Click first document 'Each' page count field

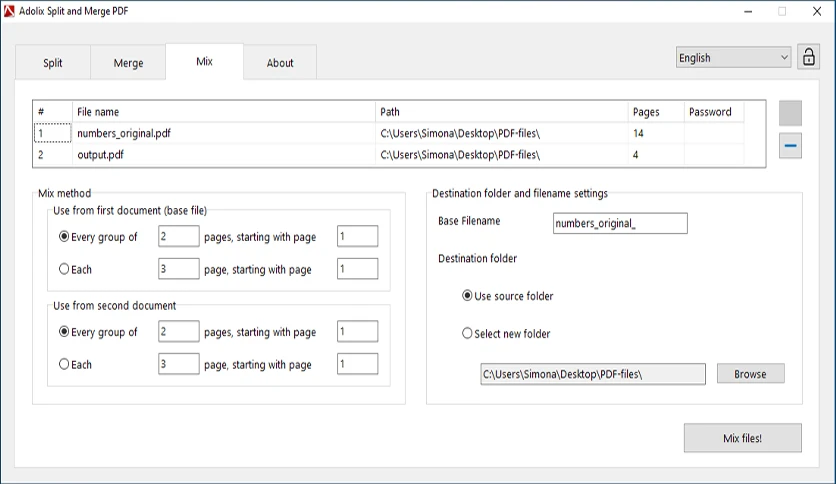(x=179, y=269)
